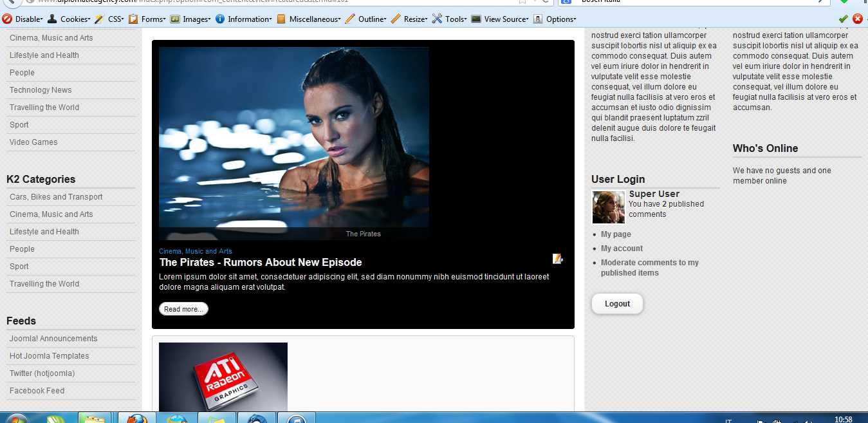Image resolution: width=868 pixels, height=423 pixels.
Task: Open the Joomla! Announcements feed
Action: [53, 339]
